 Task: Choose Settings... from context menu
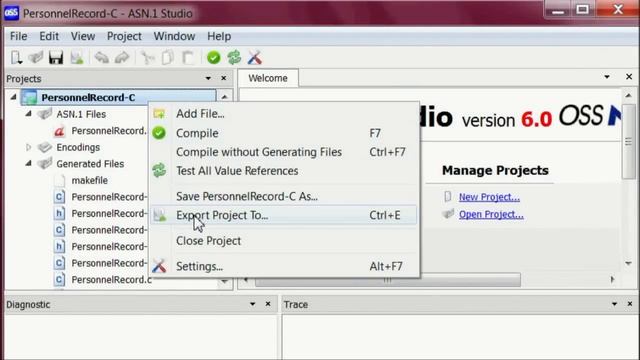coord(284,266)
